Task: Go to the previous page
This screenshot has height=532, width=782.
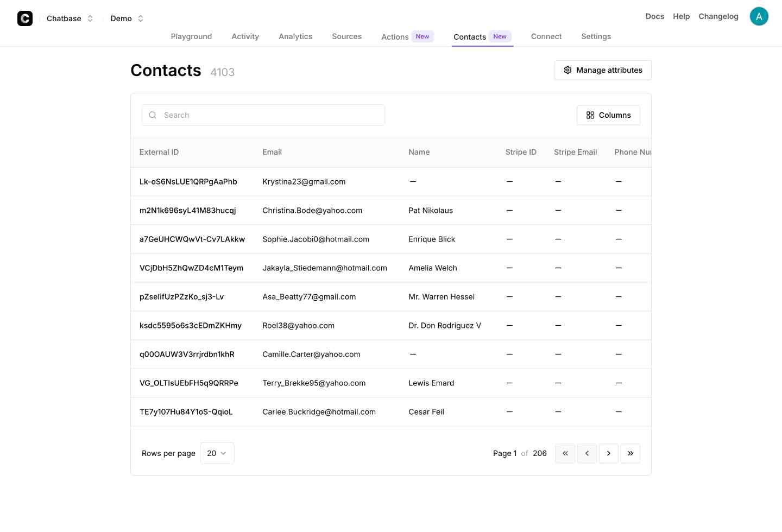Action: pos(587,453)
